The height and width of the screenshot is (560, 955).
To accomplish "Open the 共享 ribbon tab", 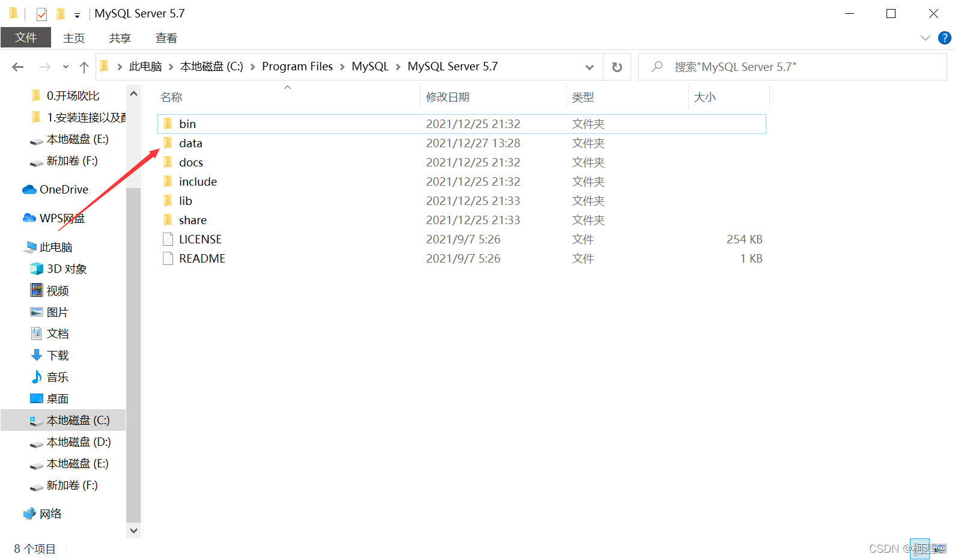I will (x=120, y=38).
